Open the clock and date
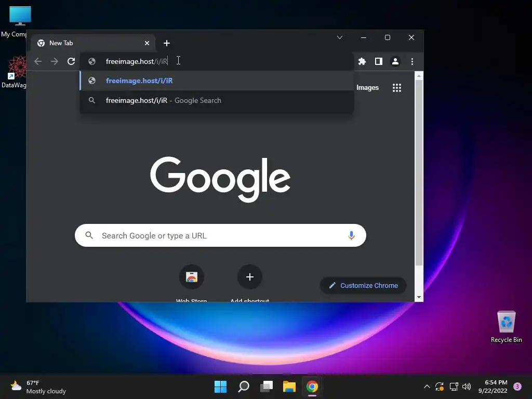532x399 pixels. [x=493, y=387]
